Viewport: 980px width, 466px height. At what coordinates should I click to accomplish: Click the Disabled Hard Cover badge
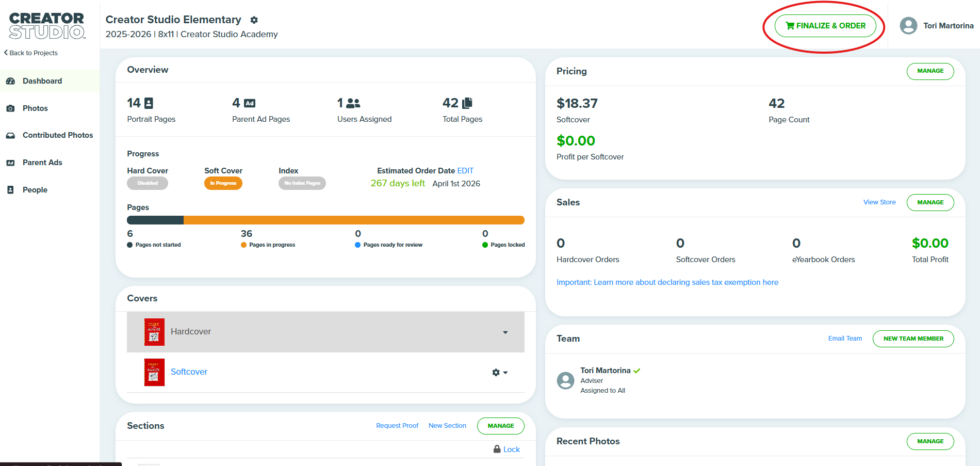148,183
